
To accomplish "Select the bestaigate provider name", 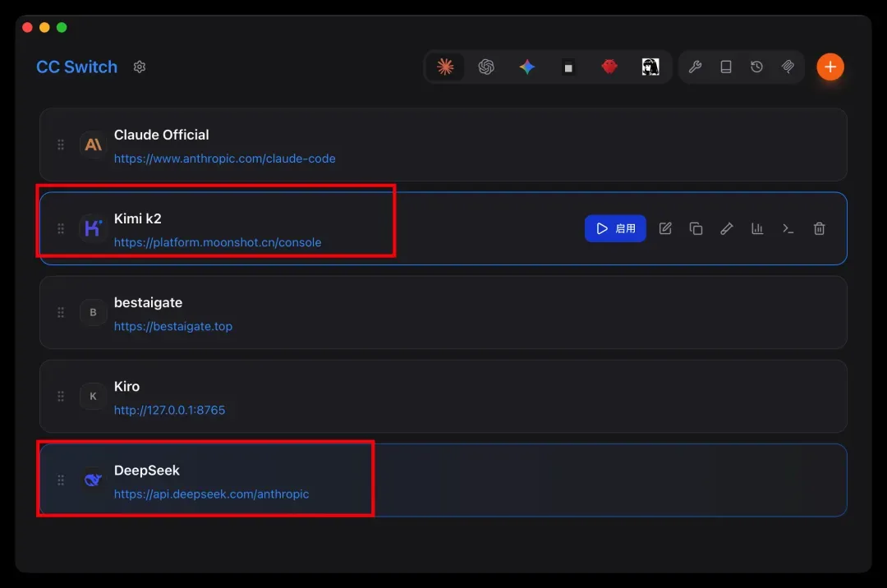I will click(148, 302).
